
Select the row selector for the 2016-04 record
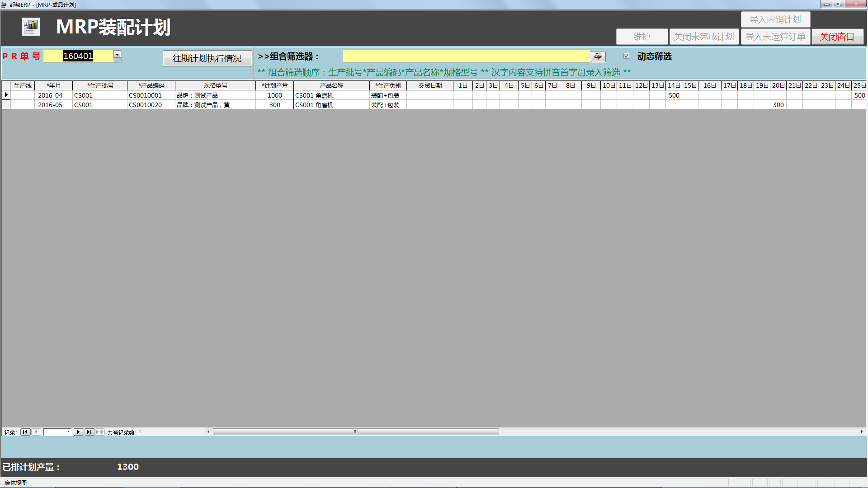pyautogui.click(x=6, y=95)
